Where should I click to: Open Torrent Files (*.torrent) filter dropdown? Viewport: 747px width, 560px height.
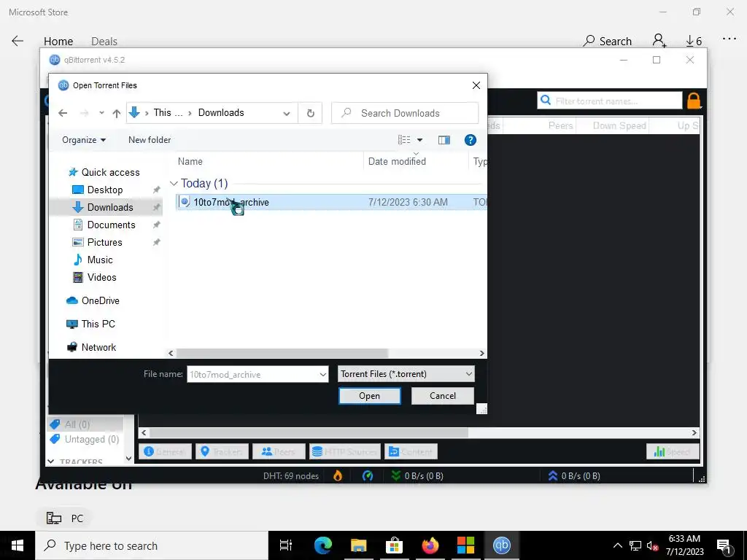click(406, 374)
